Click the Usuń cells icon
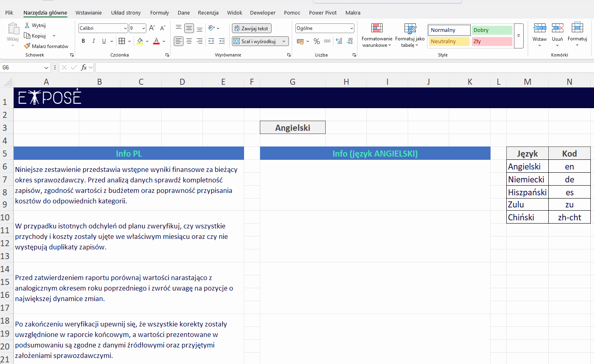Viewport: 594px width, 364px height. point(557,28)
